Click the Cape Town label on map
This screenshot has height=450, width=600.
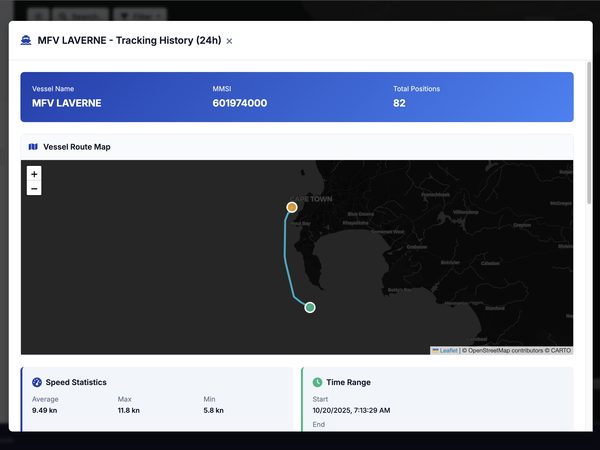[x=311, y=199]
